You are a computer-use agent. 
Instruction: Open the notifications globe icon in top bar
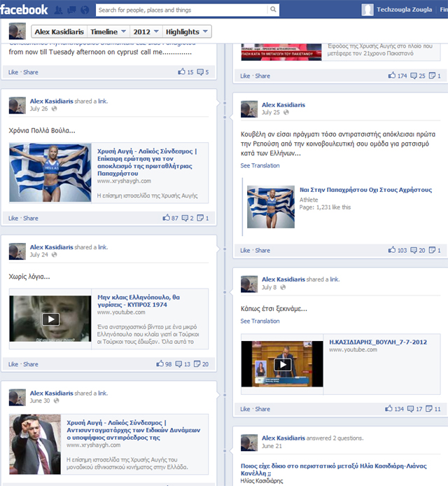point(85,10)
